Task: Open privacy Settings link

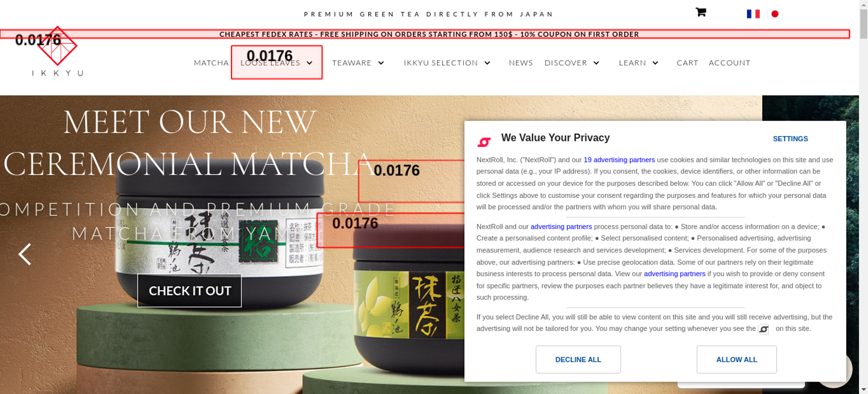Action: pos(790,139)
